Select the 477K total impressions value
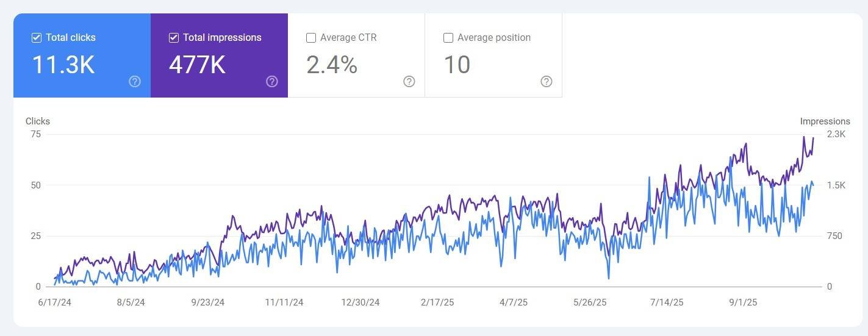 (197, 65)
